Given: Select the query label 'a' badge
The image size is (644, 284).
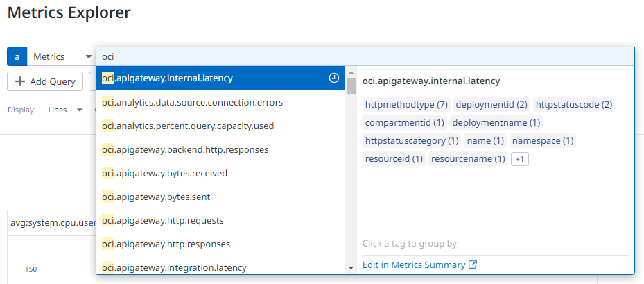Looking at the screenshot, I should (x=17, y=56).
